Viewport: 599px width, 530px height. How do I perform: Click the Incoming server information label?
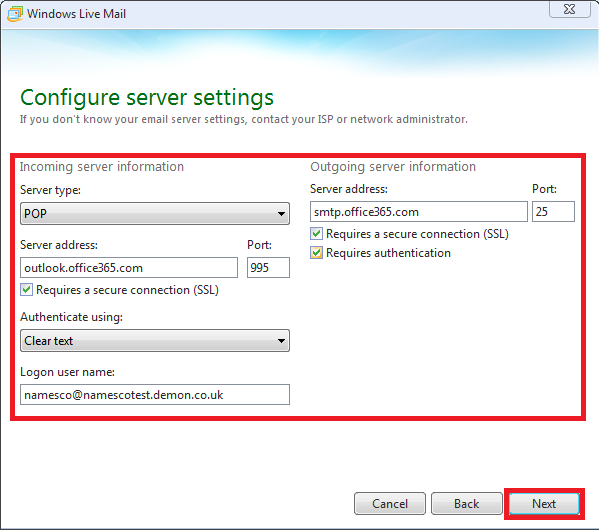tap(102, 167)
